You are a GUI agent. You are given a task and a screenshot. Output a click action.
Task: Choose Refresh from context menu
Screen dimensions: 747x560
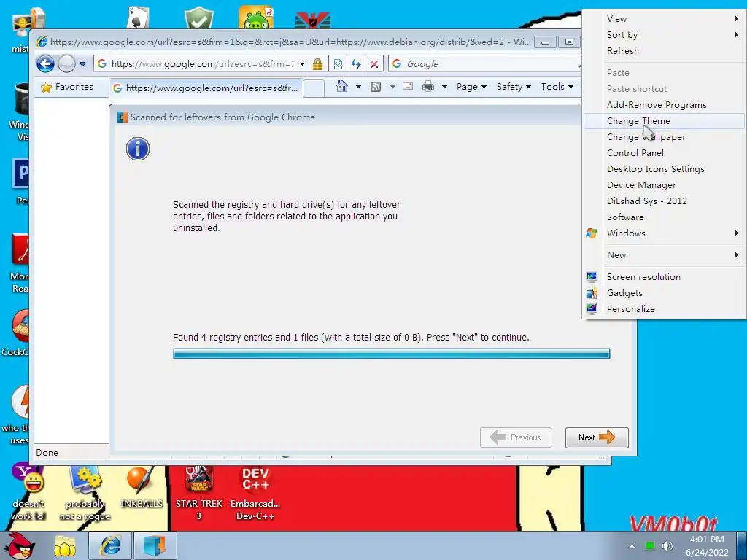tap(664, 50)
